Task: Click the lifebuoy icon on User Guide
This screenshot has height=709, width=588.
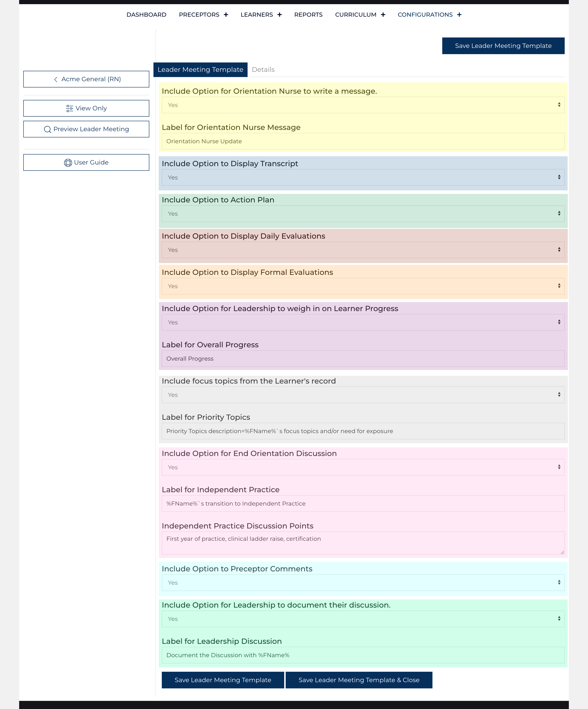Action: (x=68, y=163)
